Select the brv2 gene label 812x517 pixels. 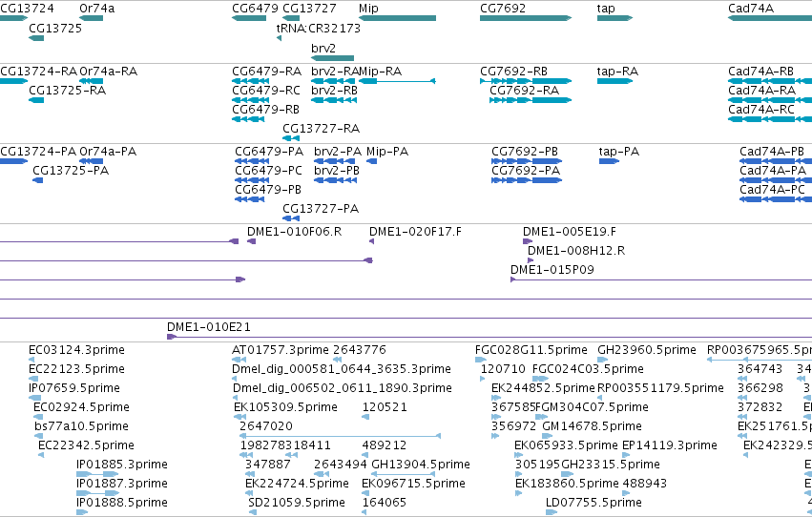323,48
